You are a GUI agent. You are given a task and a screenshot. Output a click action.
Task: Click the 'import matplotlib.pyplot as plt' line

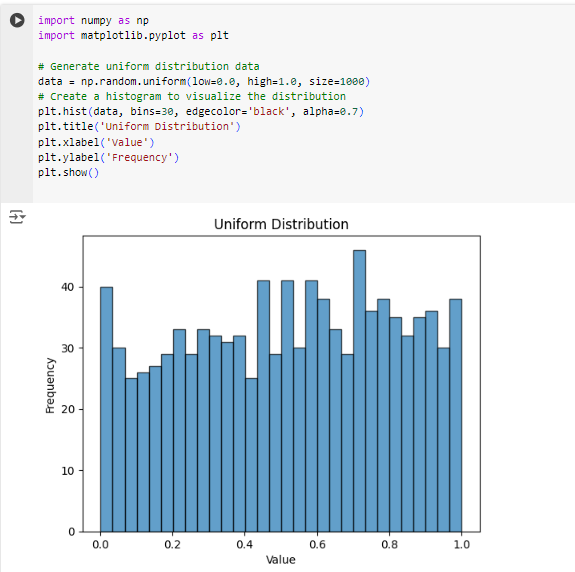(133, 35)
